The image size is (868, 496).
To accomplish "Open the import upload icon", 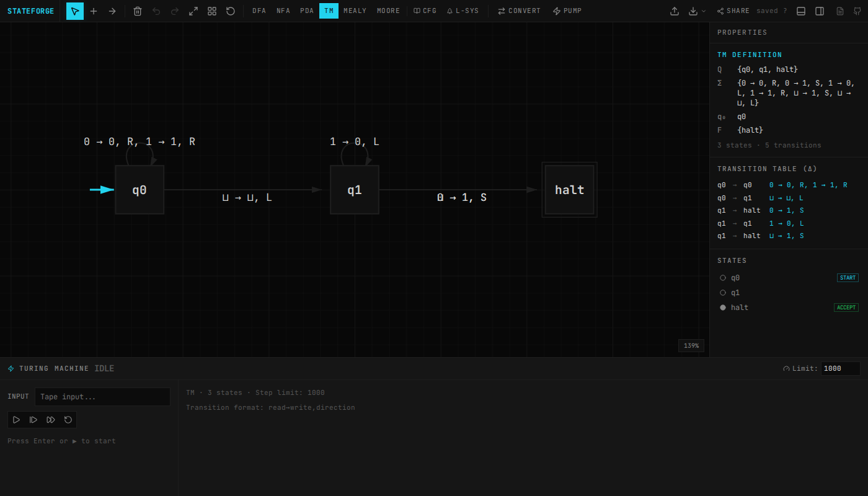I will pos(675,11).
